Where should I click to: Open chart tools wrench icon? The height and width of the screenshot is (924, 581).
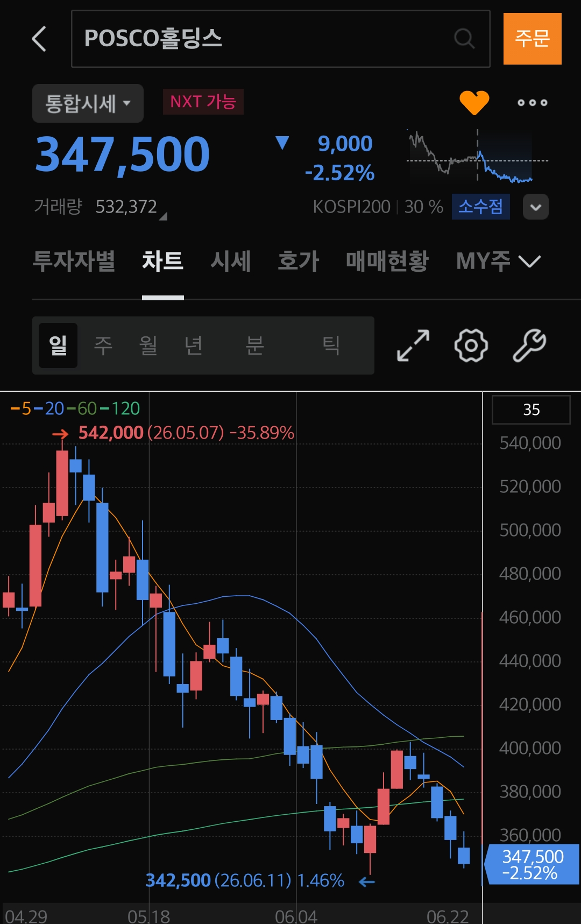click(x=529, y=345)
